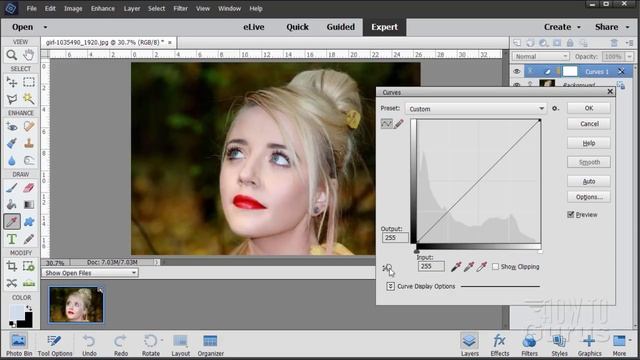Select the Straighten tool
This screenshot has width=640, height=360.
point(29,283)
